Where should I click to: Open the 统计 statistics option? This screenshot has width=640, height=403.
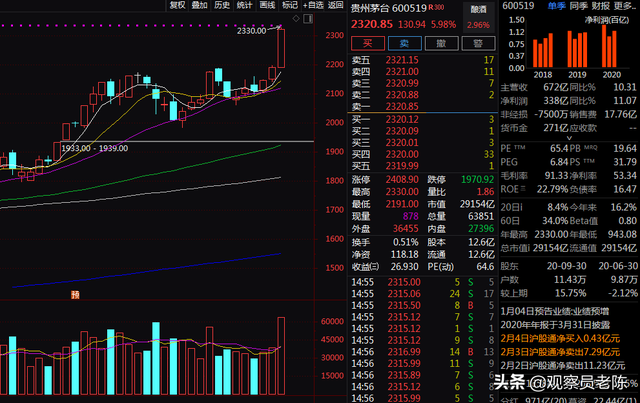(x=244, y=5)
